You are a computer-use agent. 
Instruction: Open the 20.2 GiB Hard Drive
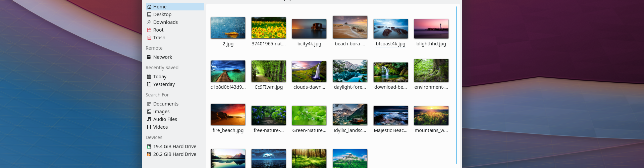[x=174, y=154]
